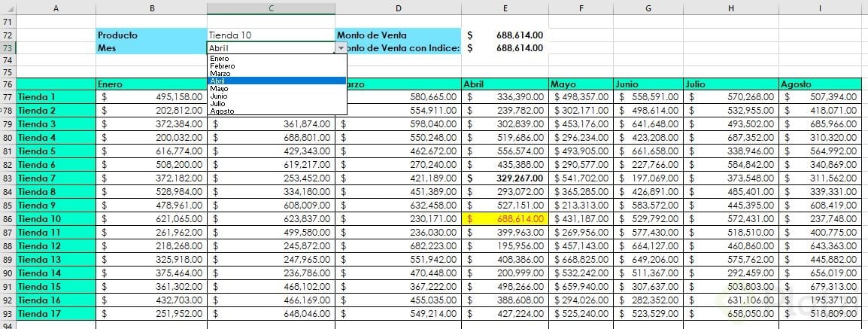Select cell with 664,127.00
This screenshot has height=329, width=868.
648,246
